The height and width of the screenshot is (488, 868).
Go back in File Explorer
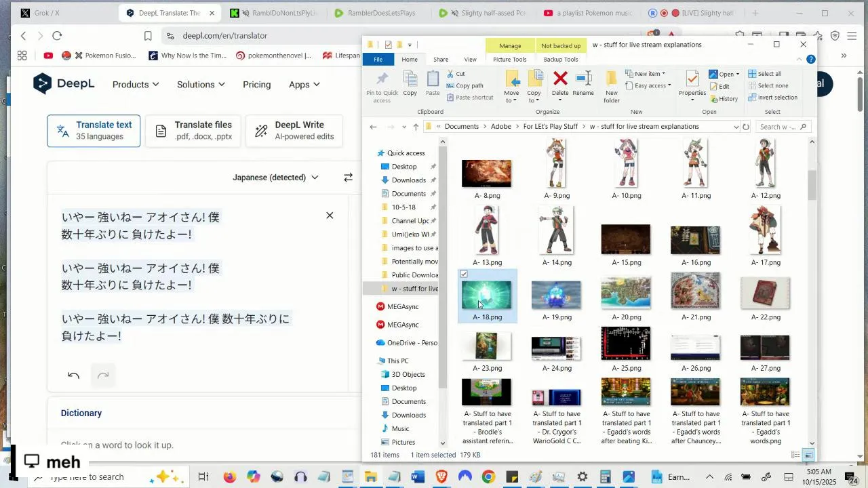coord(373,127)
